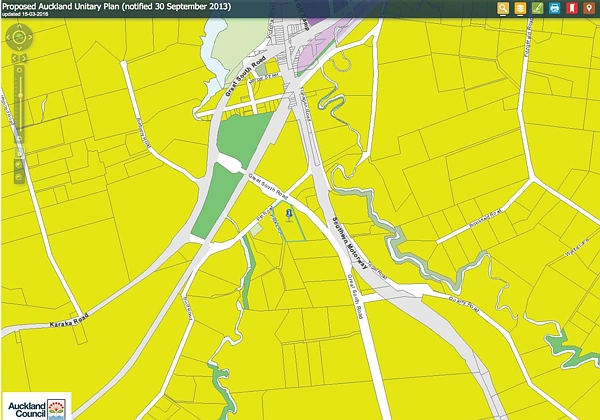600x420 pixels.
Task: Click the Southern Motorway road label
Action: (347, 246)
